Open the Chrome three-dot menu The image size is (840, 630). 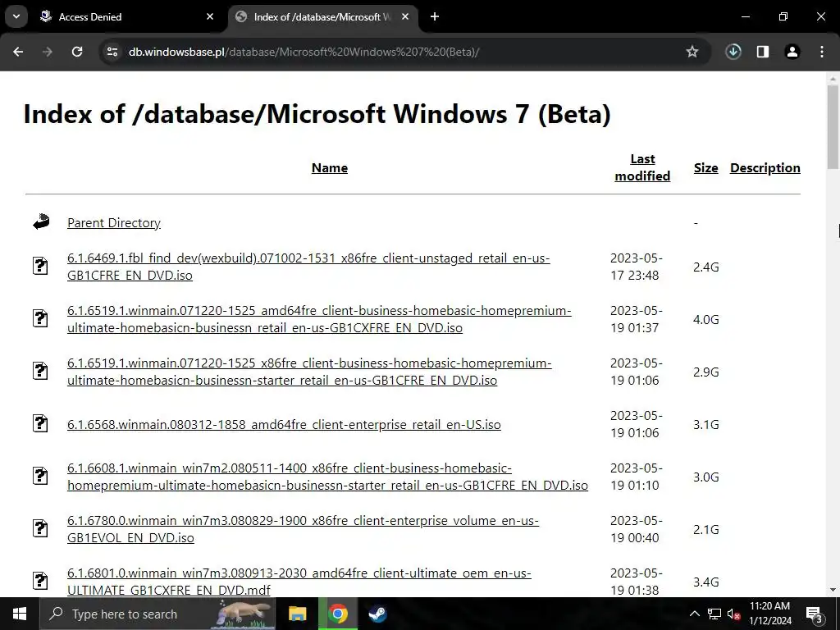822,52
